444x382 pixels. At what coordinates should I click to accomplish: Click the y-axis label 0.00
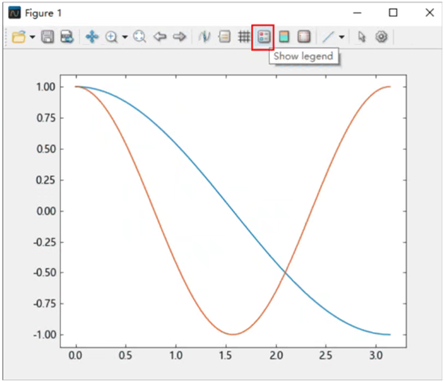tap(46, 211)
